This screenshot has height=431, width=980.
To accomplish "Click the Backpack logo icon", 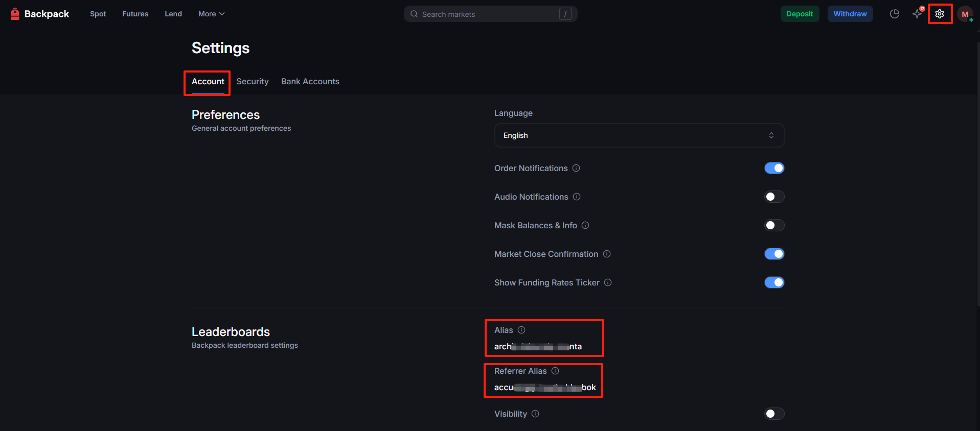I will tap(15, 14).
